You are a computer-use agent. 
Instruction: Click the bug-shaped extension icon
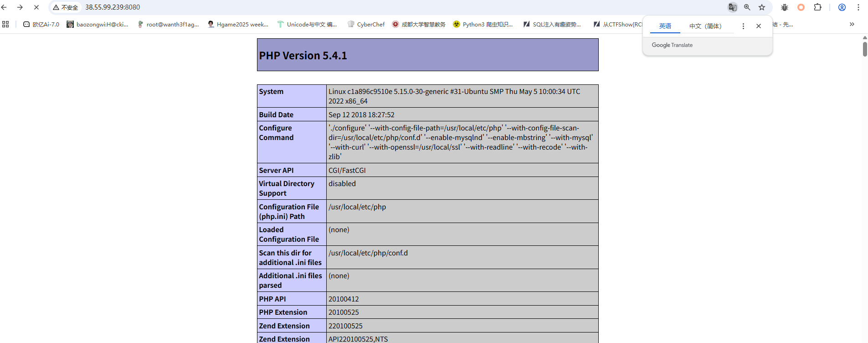785,7
